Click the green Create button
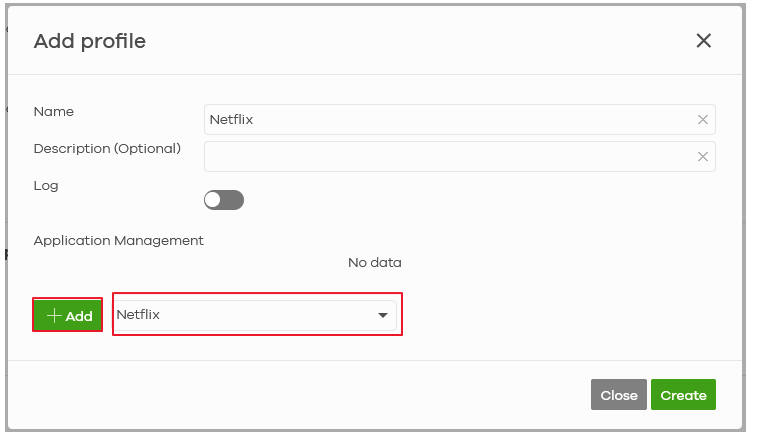Screen dimensions: 757x433 tap(683, 395)
